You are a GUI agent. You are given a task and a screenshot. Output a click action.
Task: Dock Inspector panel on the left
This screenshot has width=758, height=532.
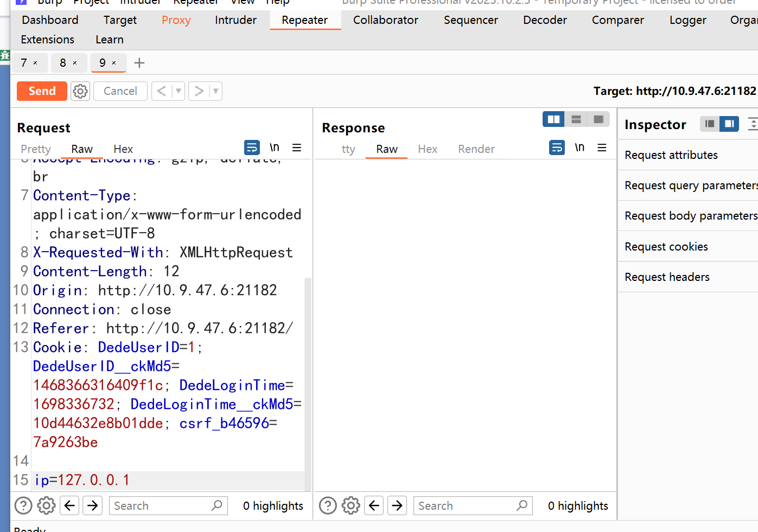click(x=710, y=124)
